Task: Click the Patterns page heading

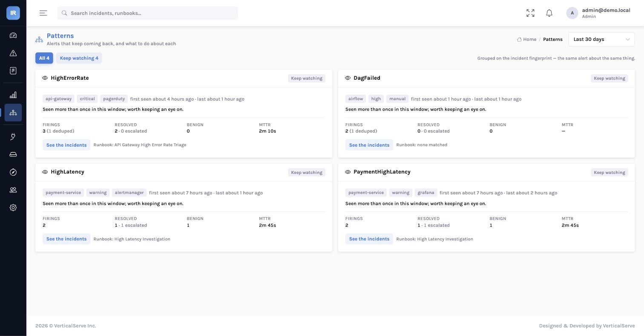Action: coord(60,36)
